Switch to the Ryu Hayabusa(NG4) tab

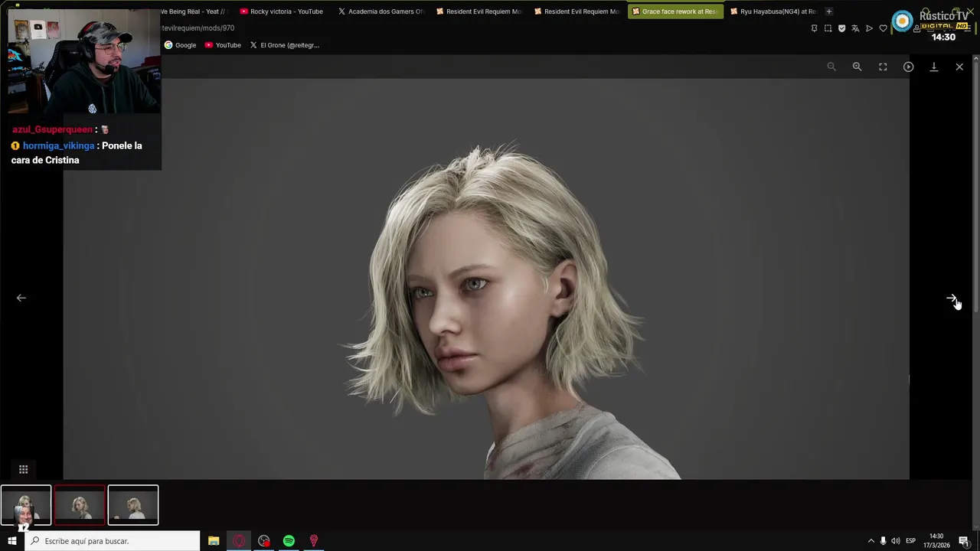coord(773,11)
